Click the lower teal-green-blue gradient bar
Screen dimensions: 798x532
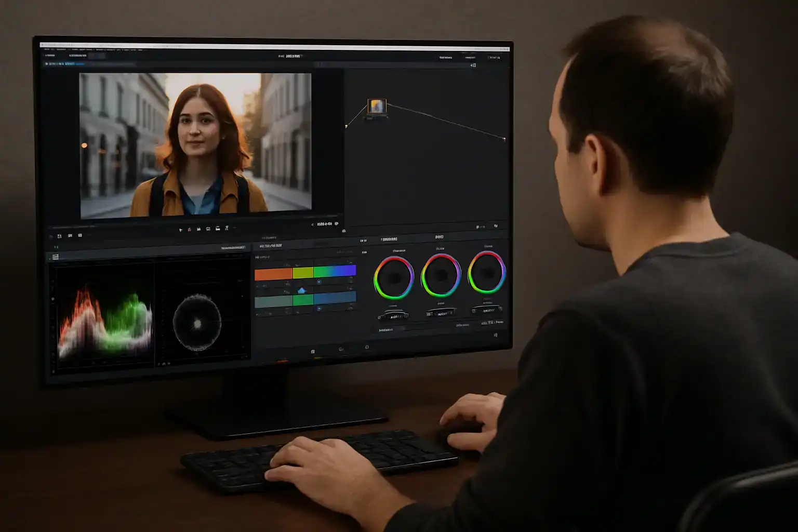305,299
